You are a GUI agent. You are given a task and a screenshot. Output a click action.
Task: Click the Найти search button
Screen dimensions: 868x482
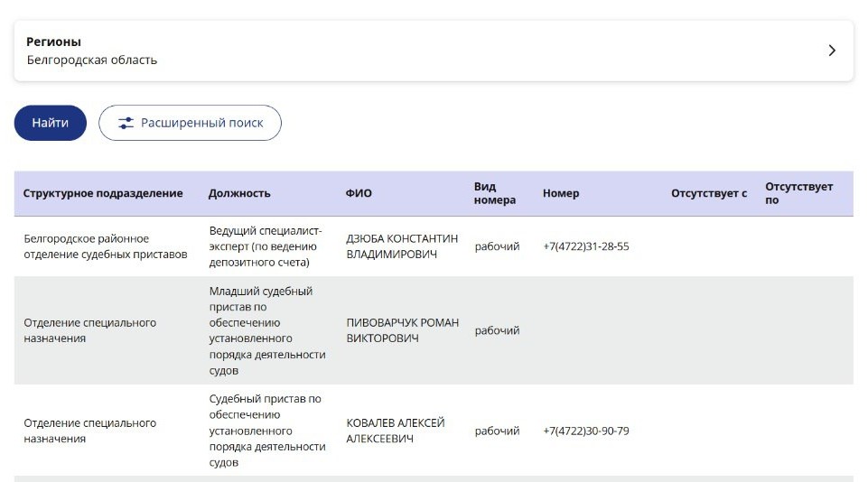(x=51, y=123)
